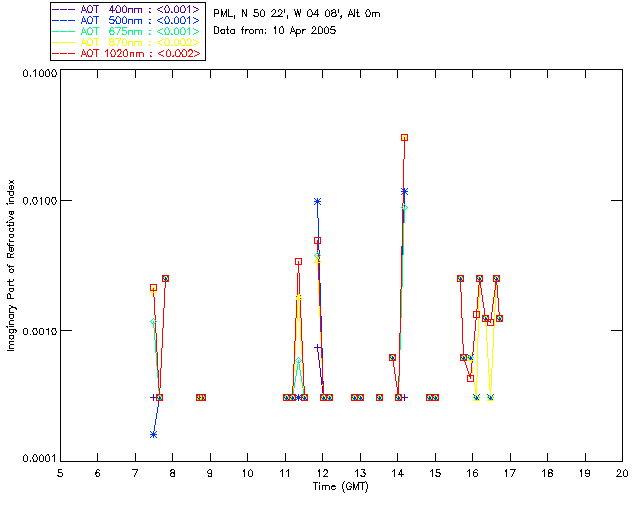Click x-axis tick label 16
The image size is (640, 512).
tap(473, 473)
